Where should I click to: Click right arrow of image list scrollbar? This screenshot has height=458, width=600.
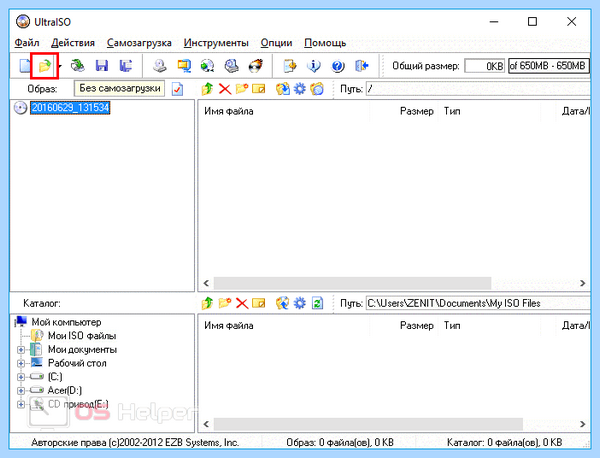(x=582, y=283)
